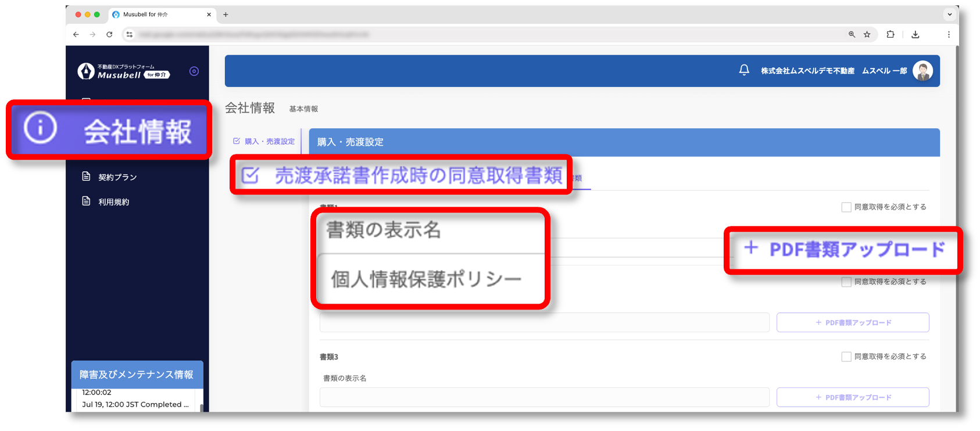Select 購入・売渡設定 in side navigation
Viewport: 980px width, 431px height.
click(264, 141)
